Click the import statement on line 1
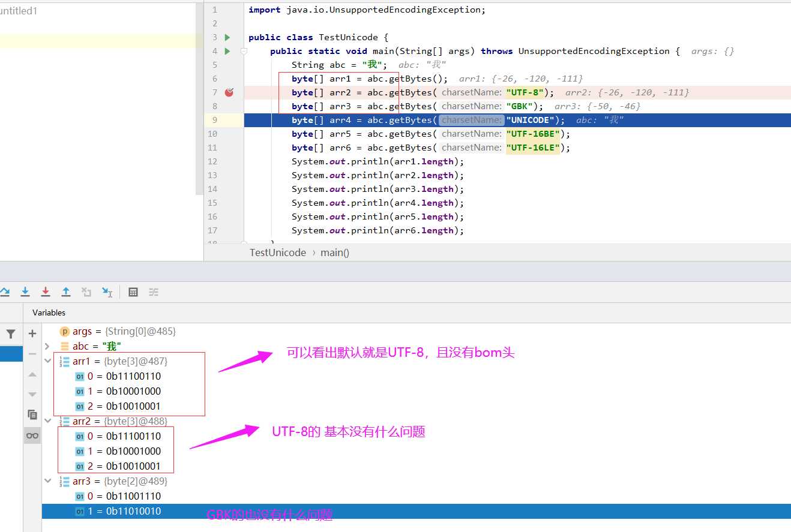Image resolution: width=791 pixels, height=532 pixels. 367,10
